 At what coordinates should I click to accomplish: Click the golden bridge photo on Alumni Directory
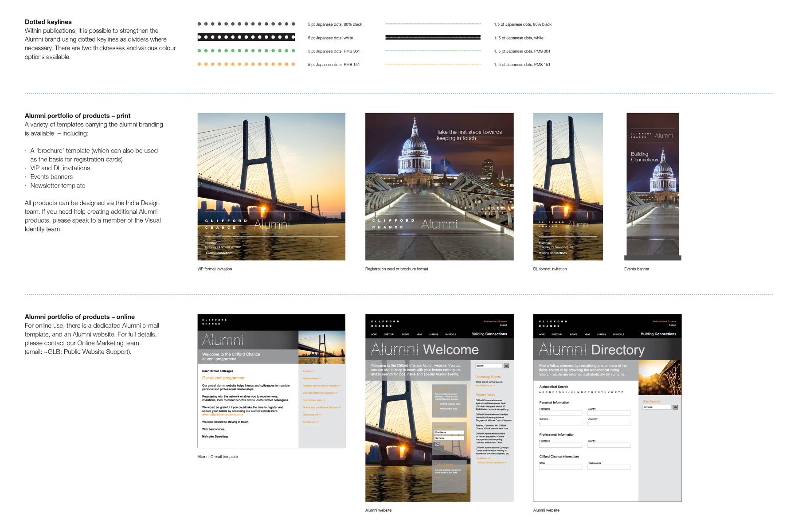tap(660, 377)
